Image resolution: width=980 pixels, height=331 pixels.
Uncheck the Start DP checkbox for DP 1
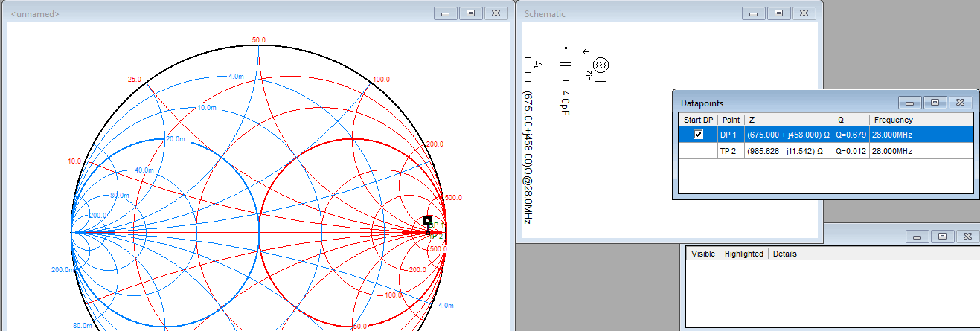coord(698,135)
